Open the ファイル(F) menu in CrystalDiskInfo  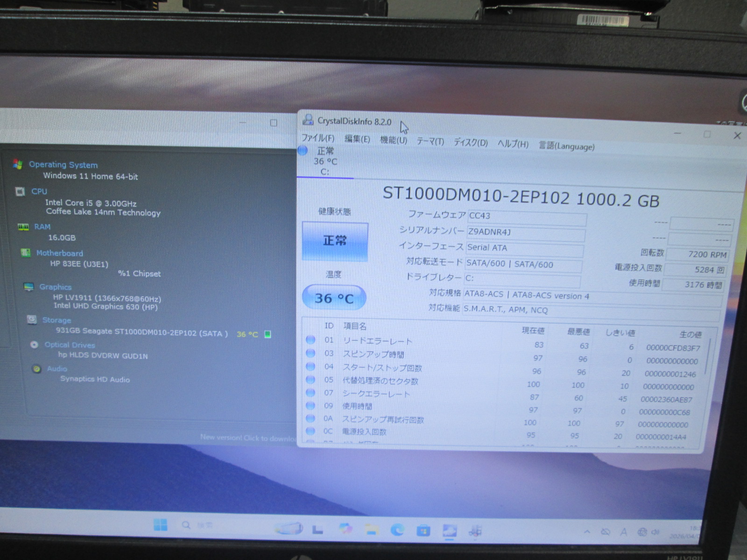(x=318, y=138)
